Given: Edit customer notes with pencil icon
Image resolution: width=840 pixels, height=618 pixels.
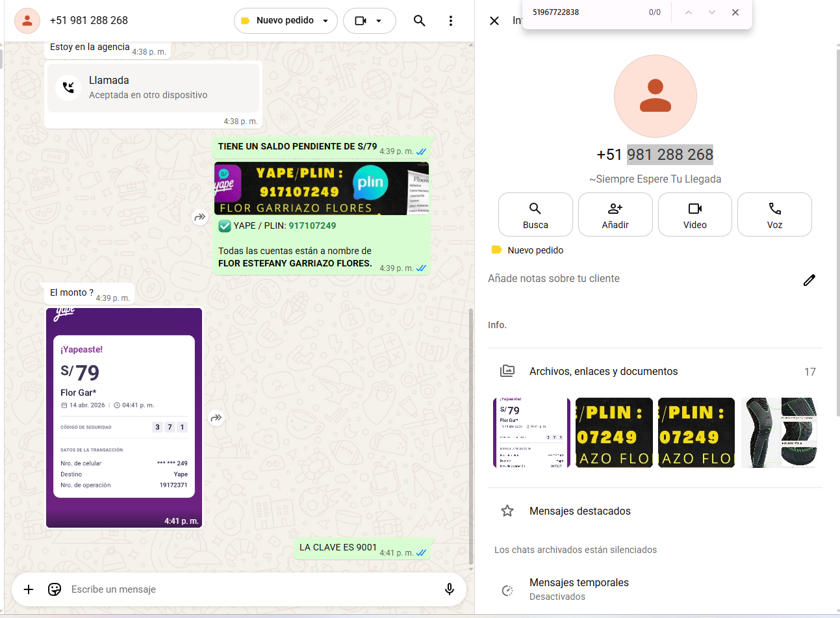Looking at the screenshot, I should (809, 280).
